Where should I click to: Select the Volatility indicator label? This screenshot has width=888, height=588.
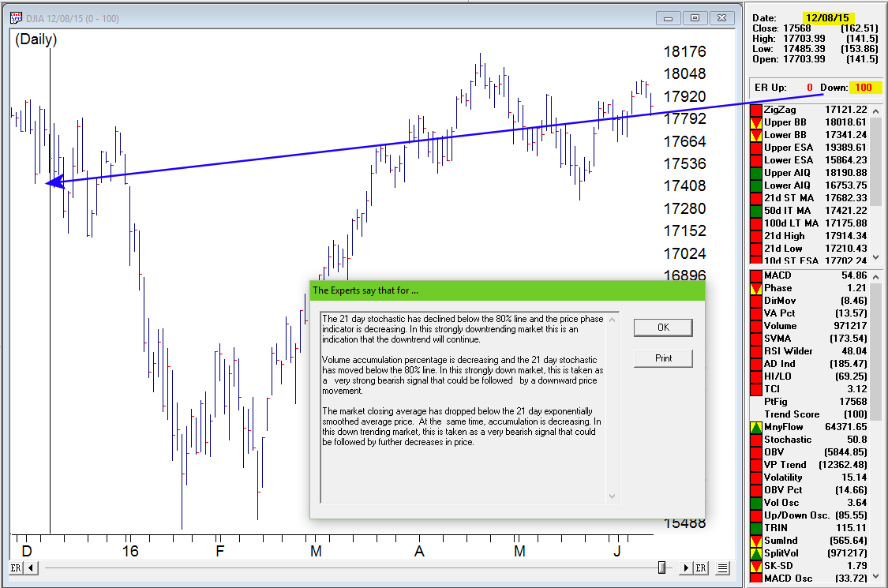(783, 478)
